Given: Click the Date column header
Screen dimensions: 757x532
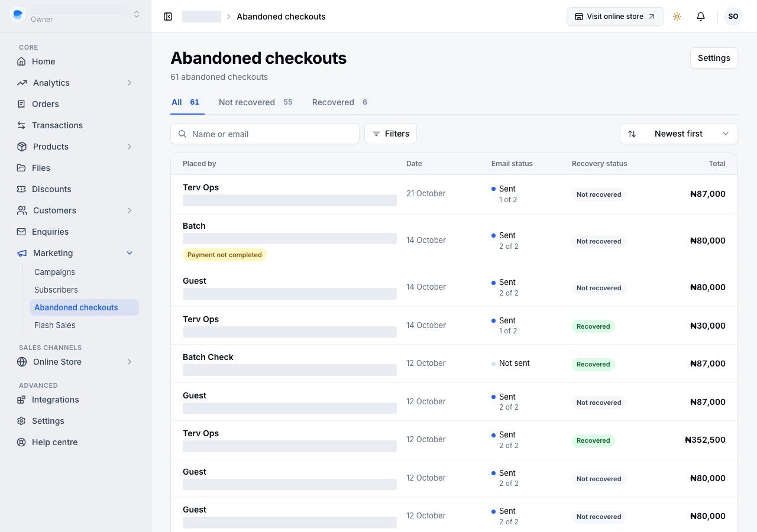Looking at the screenshot, I should (414, 164).
